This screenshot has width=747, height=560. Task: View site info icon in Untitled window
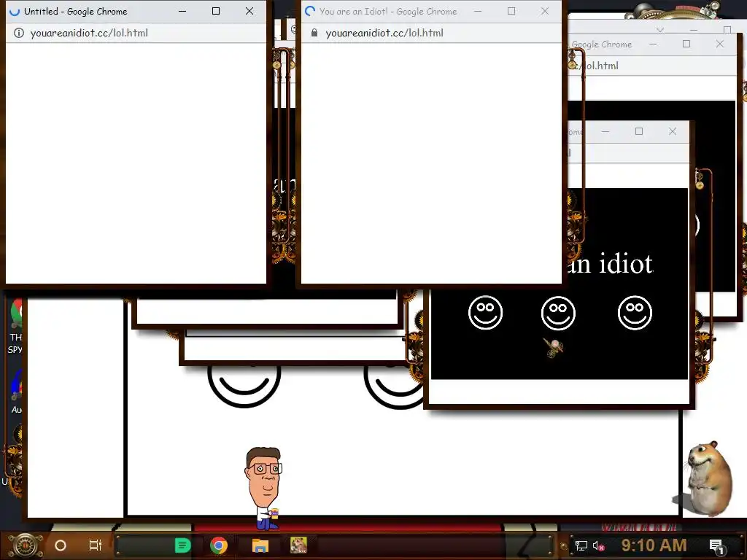pos(18,33)
